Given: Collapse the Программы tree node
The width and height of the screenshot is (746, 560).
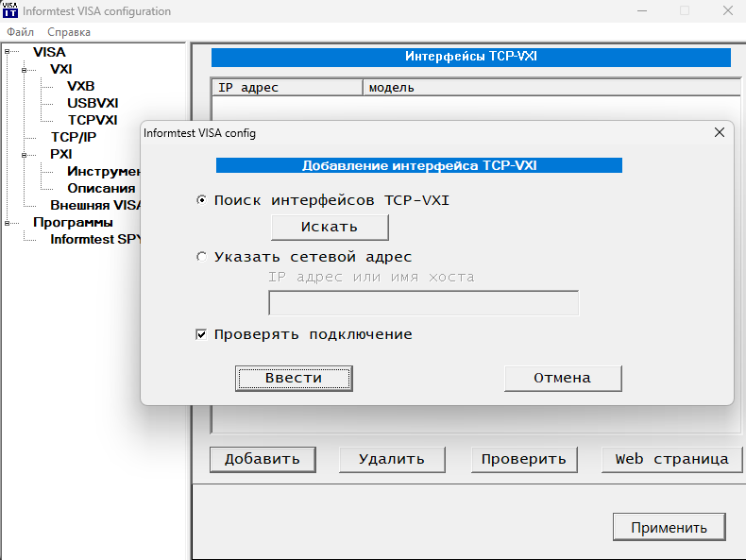Looking at the screenshot, I should [7, 223].
